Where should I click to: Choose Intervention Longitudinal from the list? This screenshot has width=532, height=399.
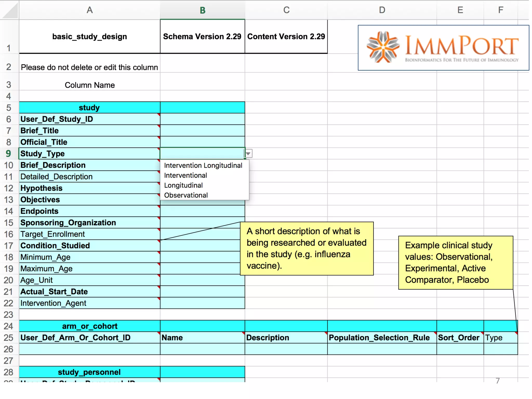[x=203, y=165]
